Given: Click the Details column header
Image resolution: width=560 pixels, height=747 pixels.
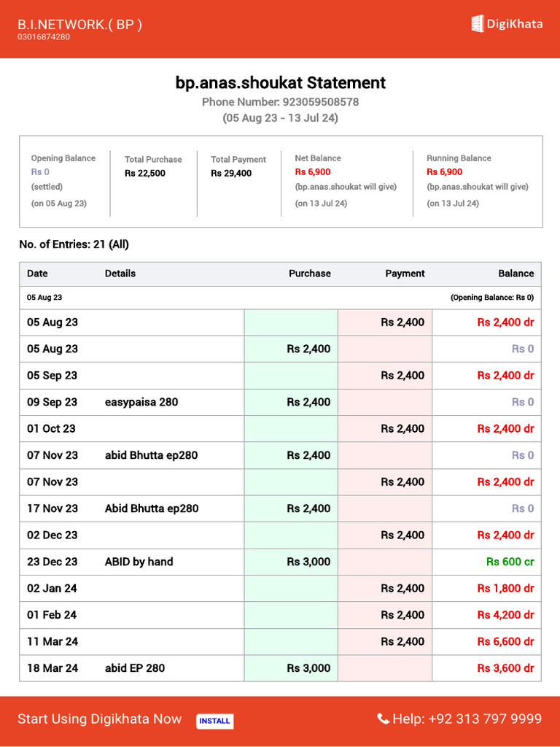Looking at the screenshot, I should [120, 274].
